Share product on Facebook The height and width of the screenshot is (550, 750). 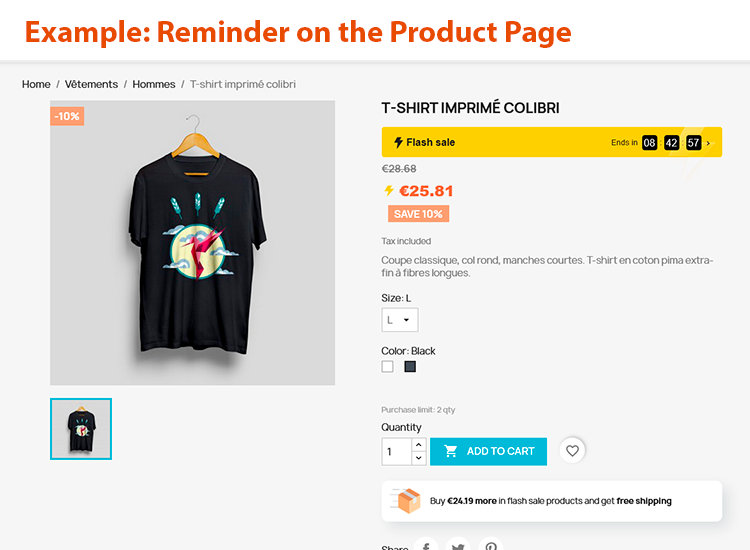pos(426,546)
